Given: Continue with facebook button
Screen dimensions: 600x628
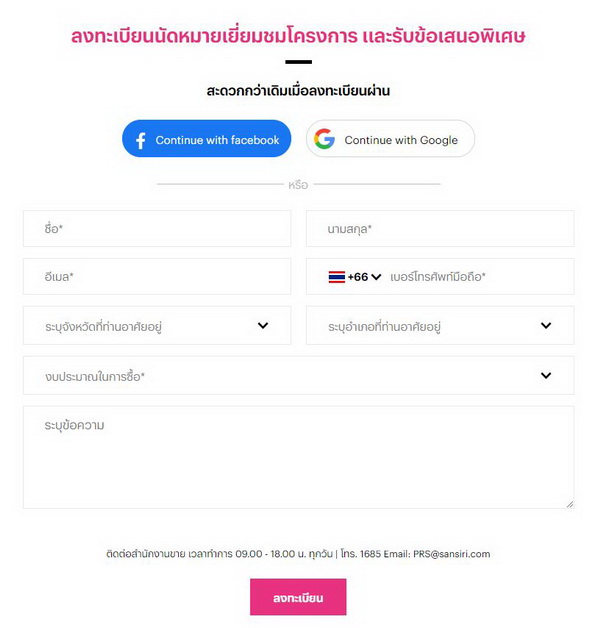Looking at the screenshot, I should pyautogui.click(x=207, y=140).
